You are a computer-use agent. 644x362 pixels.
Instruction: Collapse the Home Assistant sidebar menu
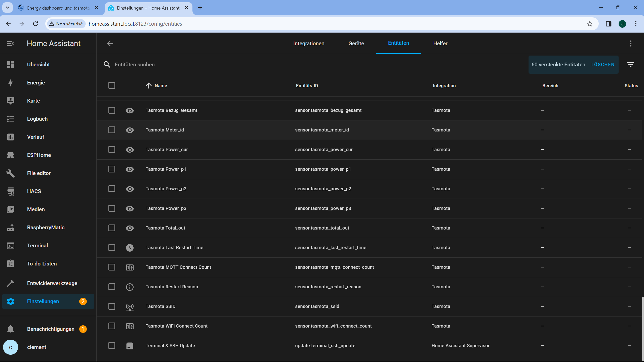pos(10,43)
